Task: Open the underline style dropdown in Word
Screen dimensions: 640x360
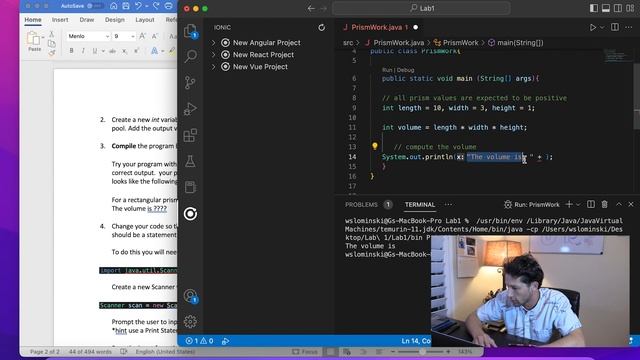Action: (103, 51)
